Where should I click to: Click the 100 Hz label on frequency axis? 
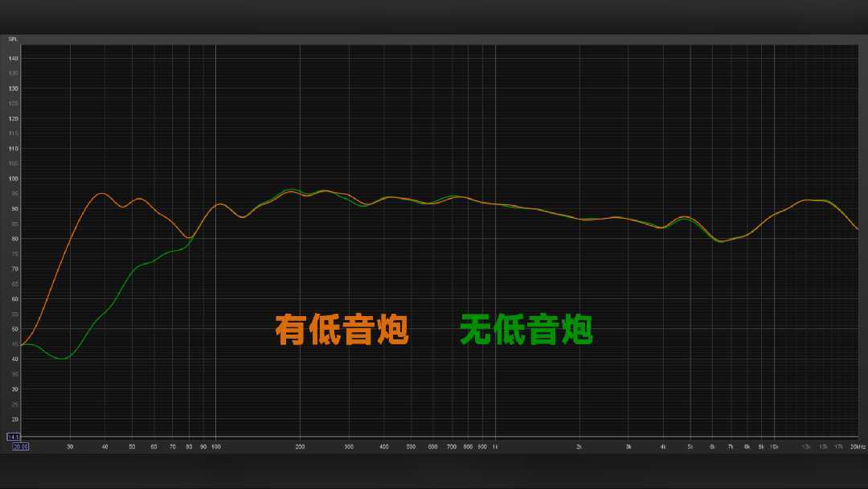click(x=215, y=446)
